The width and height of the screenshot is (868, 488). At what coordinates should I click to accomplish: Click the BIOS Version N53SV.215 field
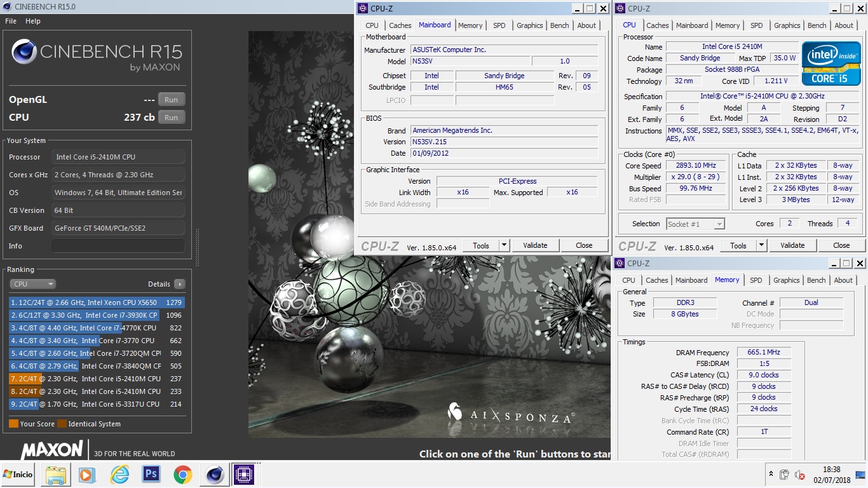pos(504,142)
